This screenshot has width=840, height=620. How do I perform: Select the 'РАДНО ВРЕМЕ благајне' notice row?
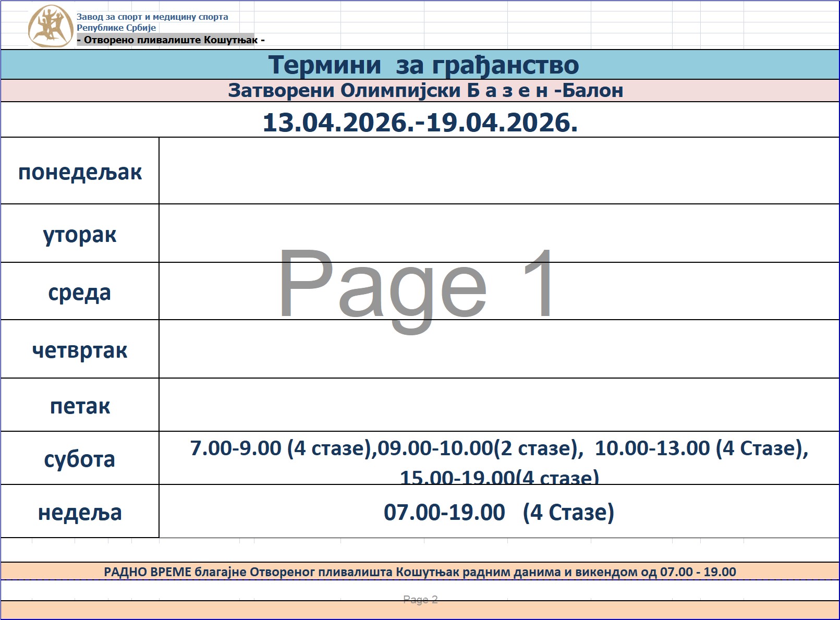point(420,572)
